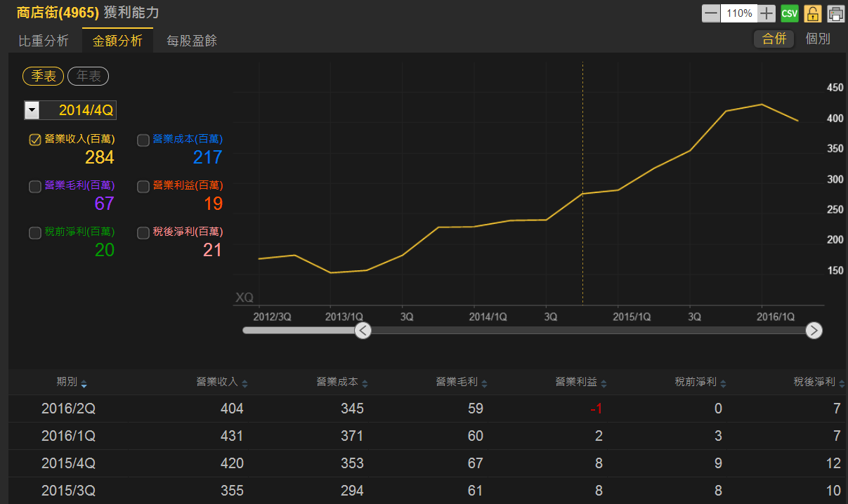Open the 每股盈餘 tab
The width and height of the screenshot is (848, 504).
pyautogui.click(x=191, y=41)
